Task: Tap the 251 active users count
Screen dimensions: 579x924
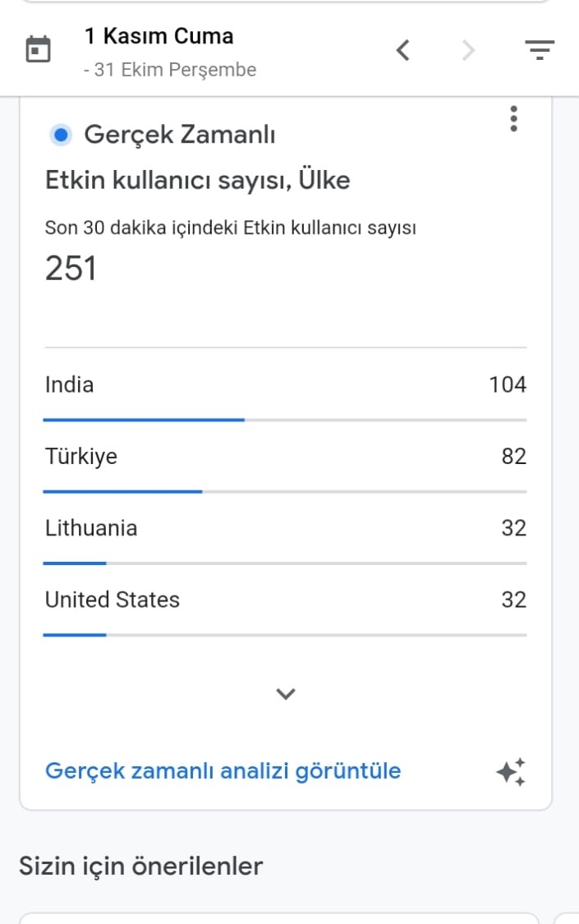Action: pyautogui.click(x=71, y=268)
